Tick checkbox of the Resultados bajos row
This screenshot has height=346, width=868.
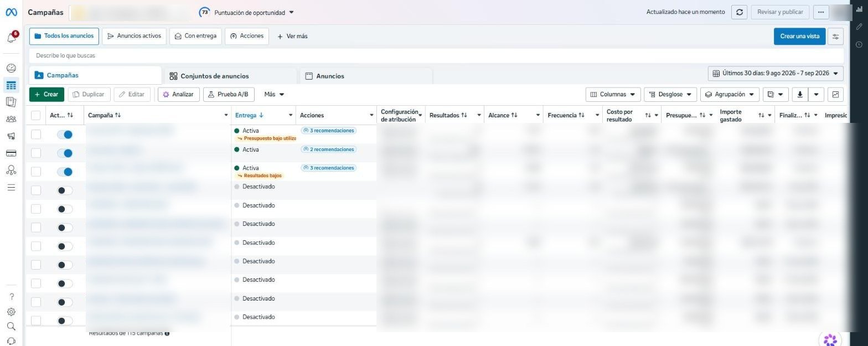point(36,172)
